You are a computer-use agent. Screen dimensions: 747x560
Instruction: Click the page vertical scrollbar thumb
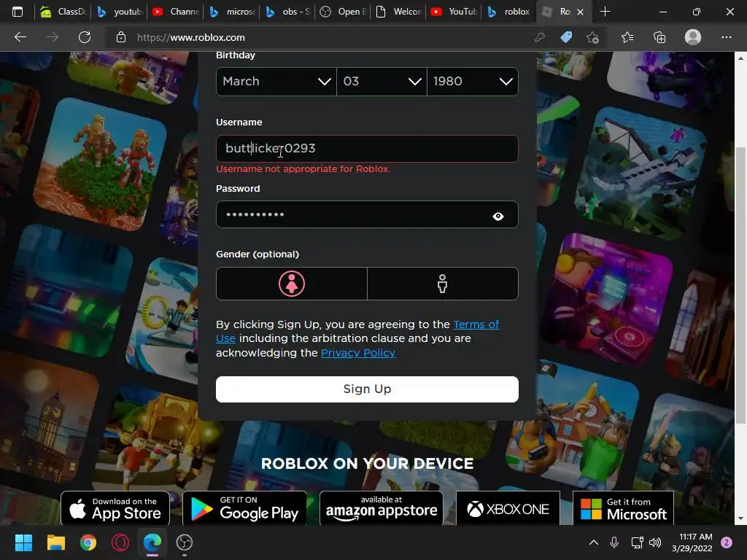[740, 286]
